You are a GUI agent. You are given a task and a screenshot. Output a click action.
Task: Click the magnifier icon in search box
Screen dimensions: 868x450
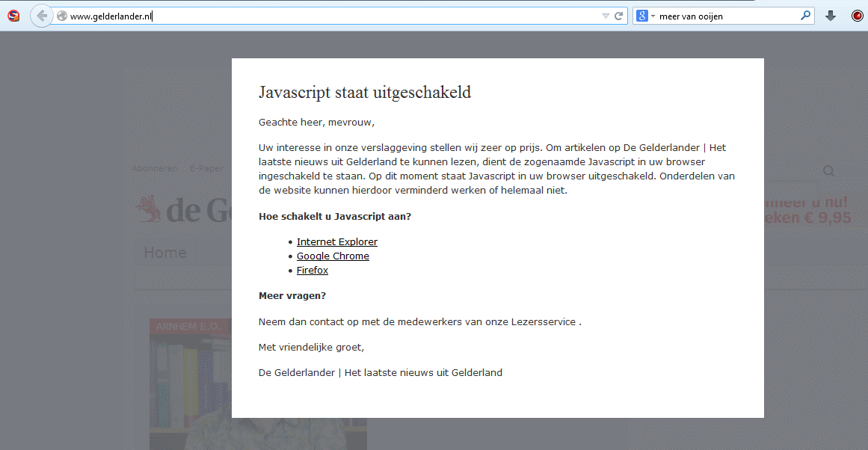[805, 16]
